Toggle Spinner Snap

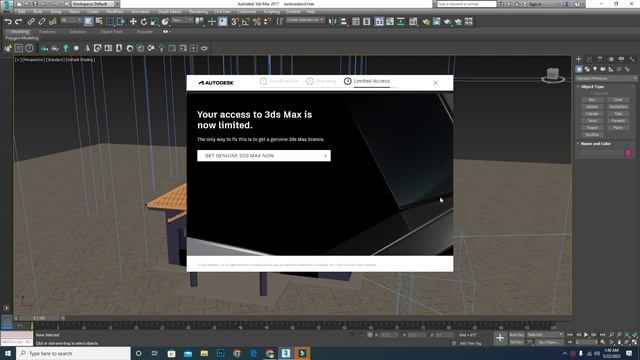click(x=267, y=22)
